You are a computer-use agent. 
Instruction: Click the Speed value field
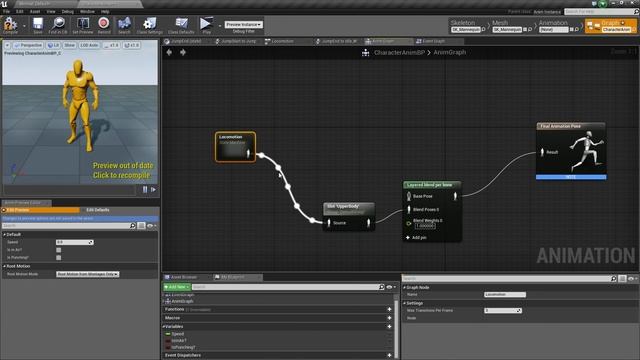coord(75,242)
